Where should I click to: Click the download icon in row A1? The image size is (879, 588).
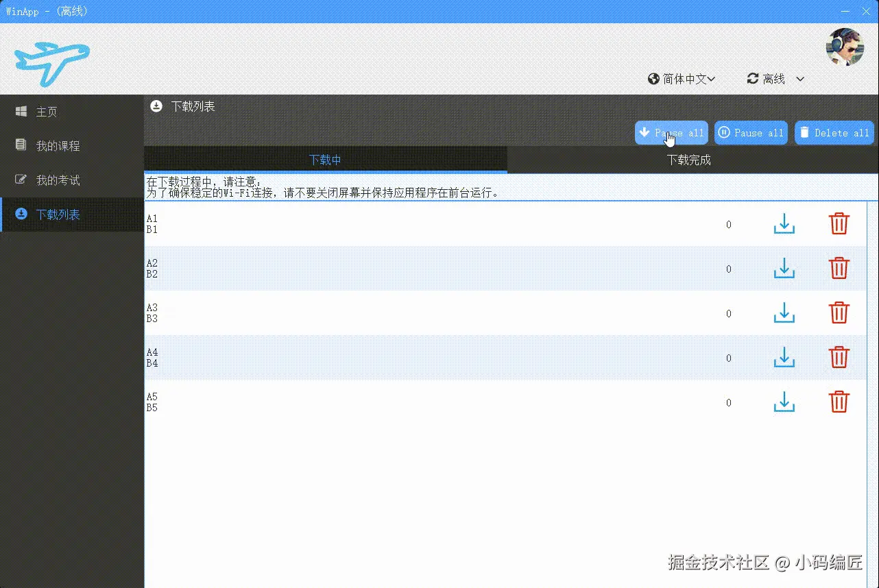784,224
